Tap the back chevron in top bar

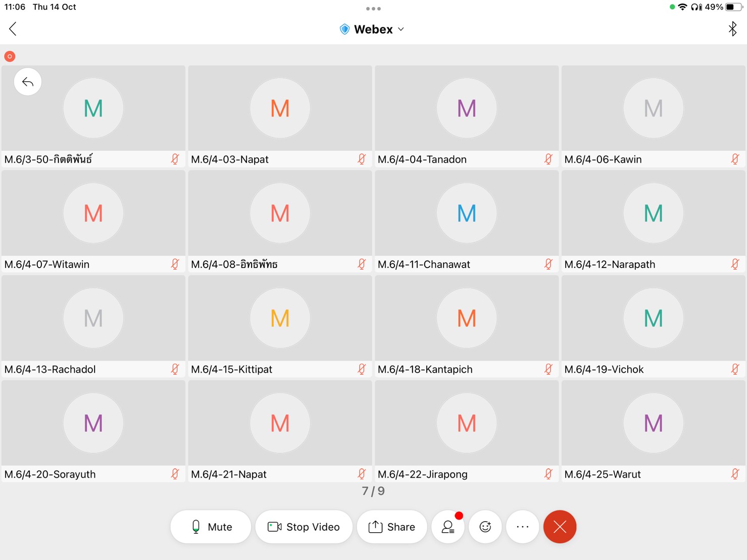point(13,29)
